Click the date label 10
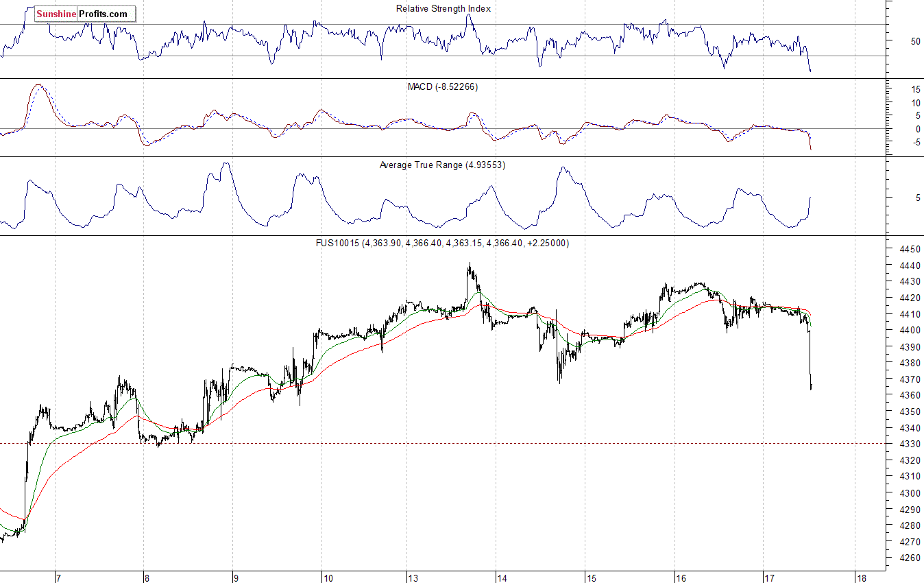Screen dimensions: 924x583 point(328,578)
